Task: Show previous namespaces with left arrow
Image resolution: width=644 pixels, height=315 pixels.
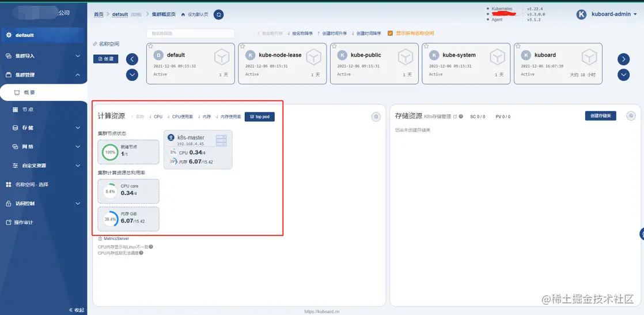Action: [132, 59]
